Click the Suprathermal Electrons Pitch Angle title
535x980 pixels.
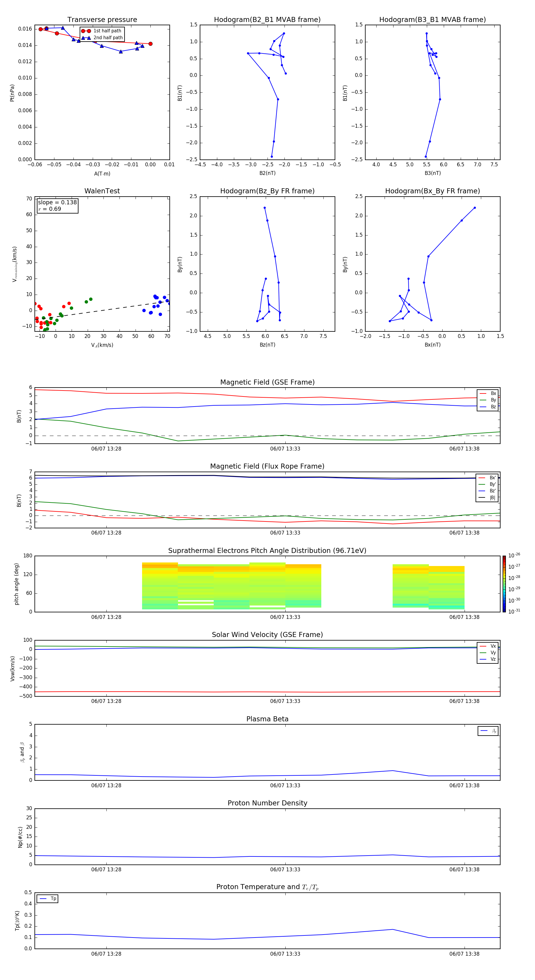pos(267,551)
